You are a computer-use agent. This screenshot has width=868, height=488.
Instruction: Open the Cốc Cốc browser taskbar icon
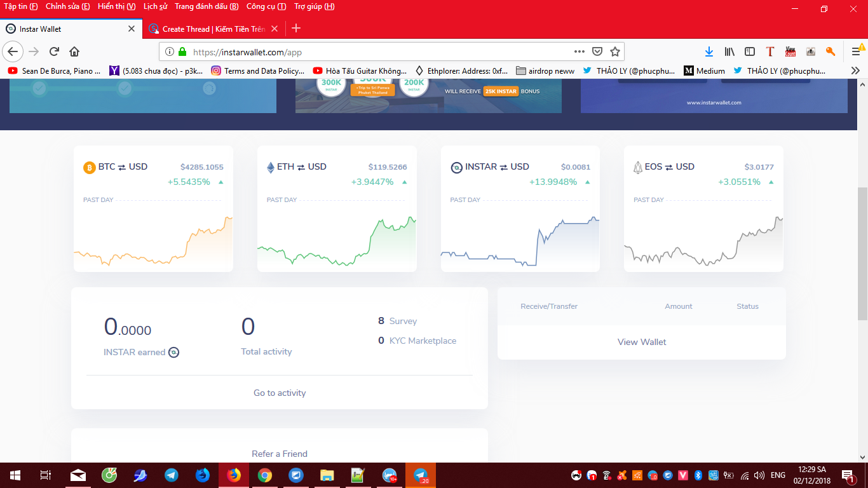click(109, 475)
